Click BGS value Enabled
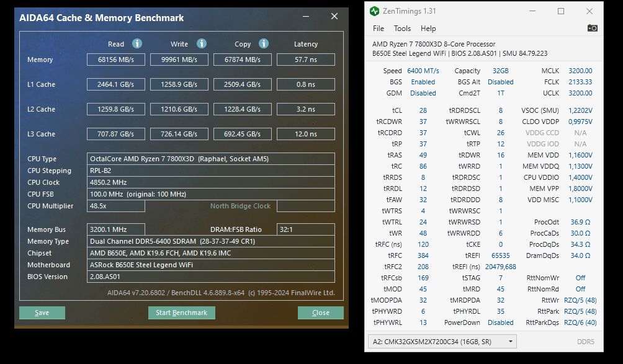The image size is (623, 364). [423, 82]
